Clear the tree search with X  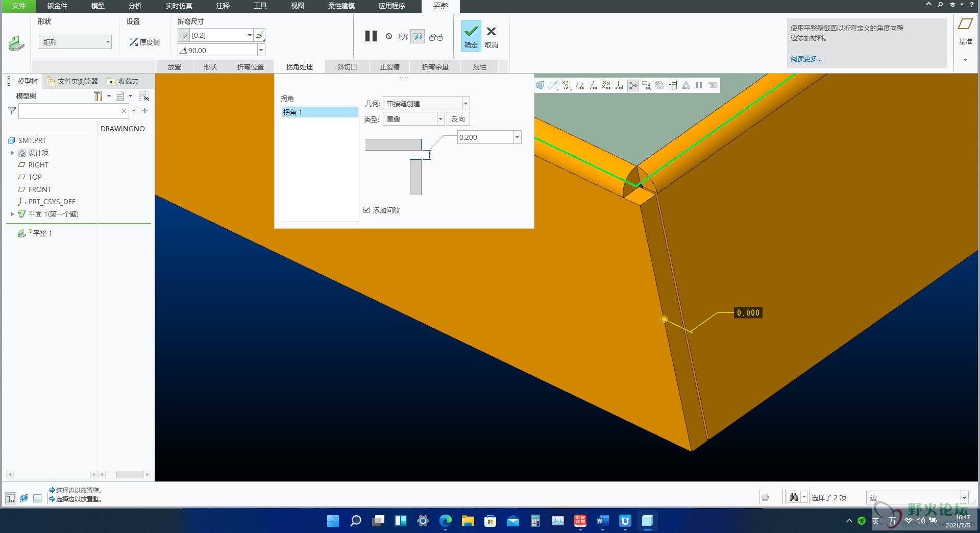click(x=124, y=111)
